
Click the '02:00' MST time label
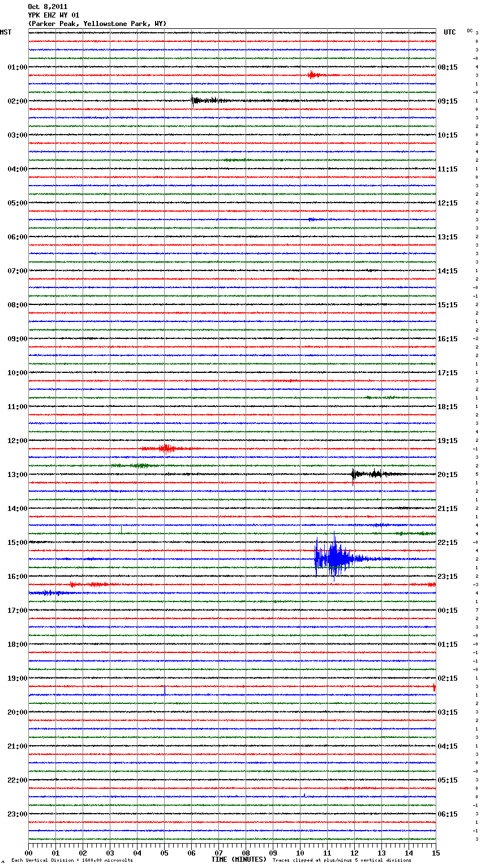(x=18, y=101)
